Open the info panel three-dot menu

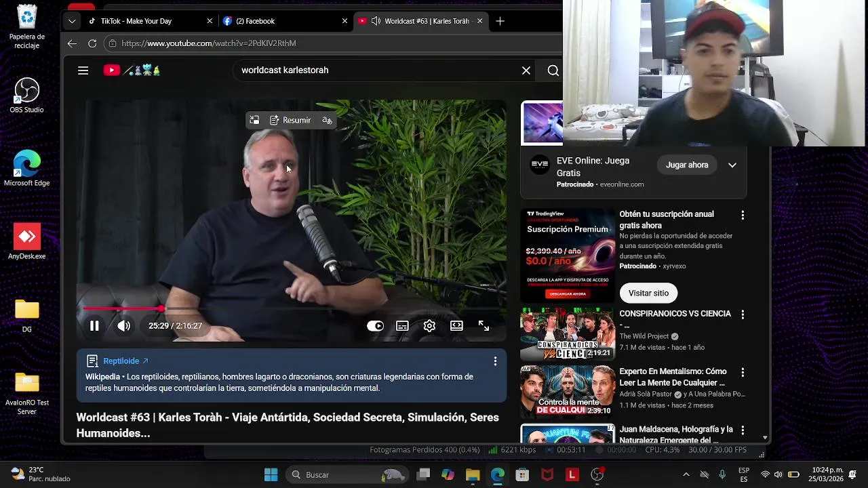495,361
